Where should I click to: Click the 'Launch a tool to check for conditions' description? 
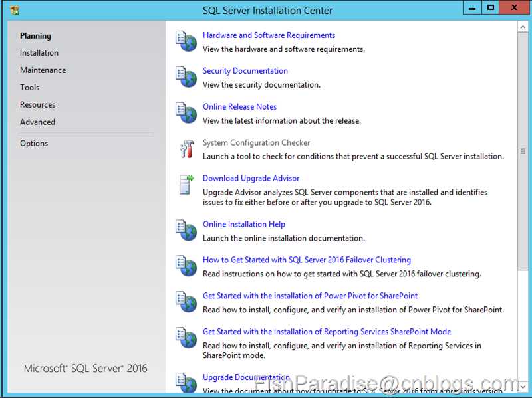353,157
